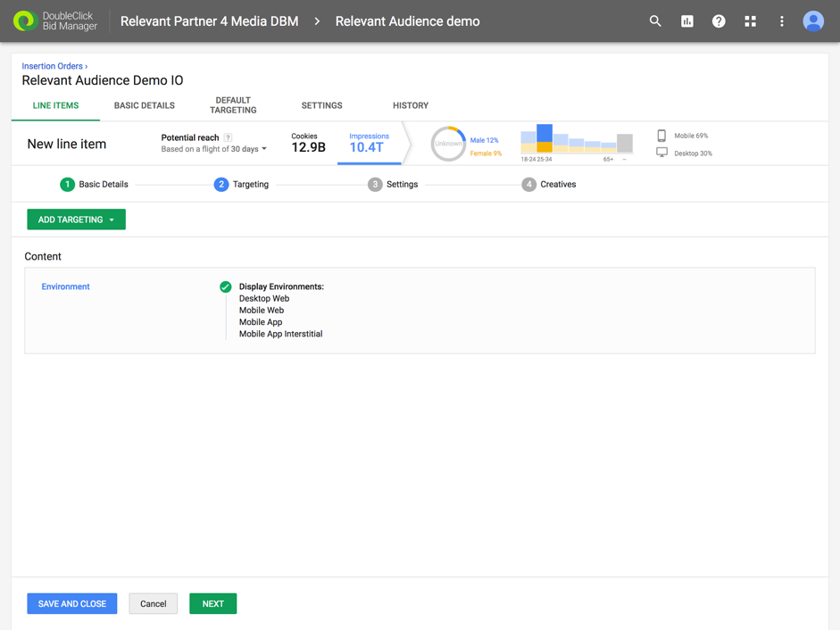This screenshot has height=630, width=840.
Task: Select the Cookies reach metric
Action: [x=308, y=144]
